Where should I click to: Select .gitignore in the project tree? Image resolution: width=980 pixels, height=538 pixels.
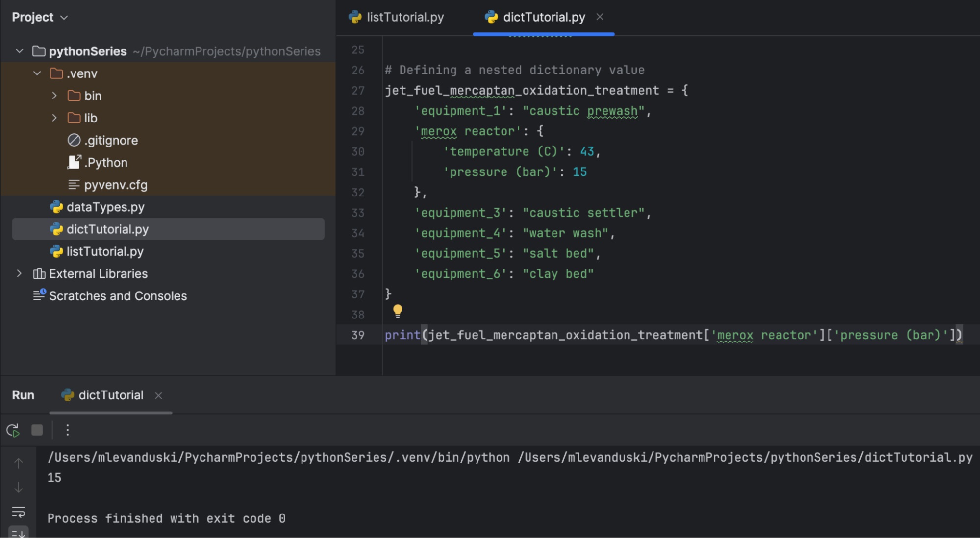pos(168,140)
